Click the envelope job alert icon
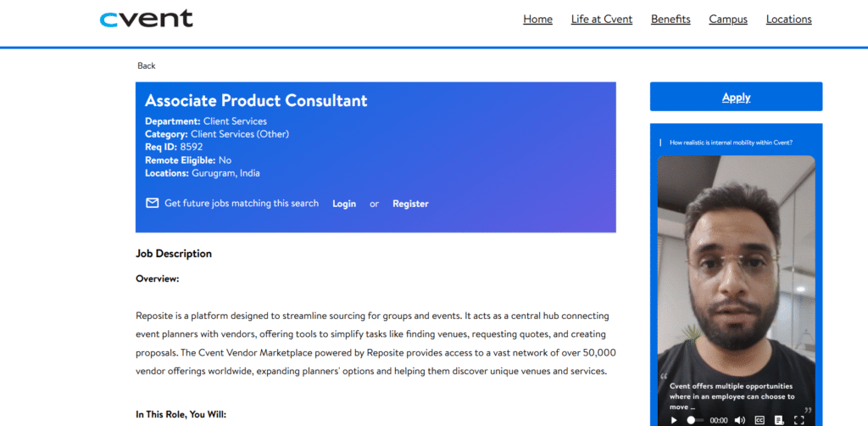The image size is (868, 426). click(x=153, y=204)
